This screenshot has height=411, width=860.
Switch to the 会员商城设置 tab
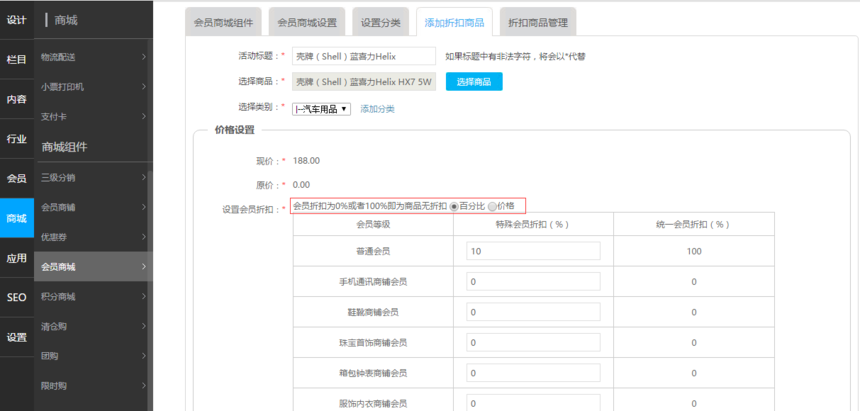(x=306, y=22)
